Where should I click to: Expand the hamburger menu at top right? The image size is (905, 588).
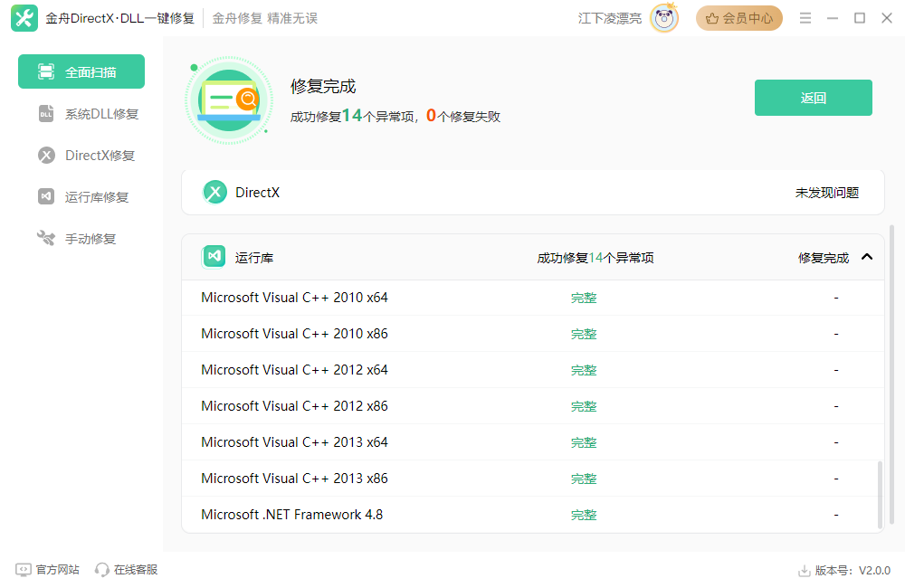[x=805, y=17]
